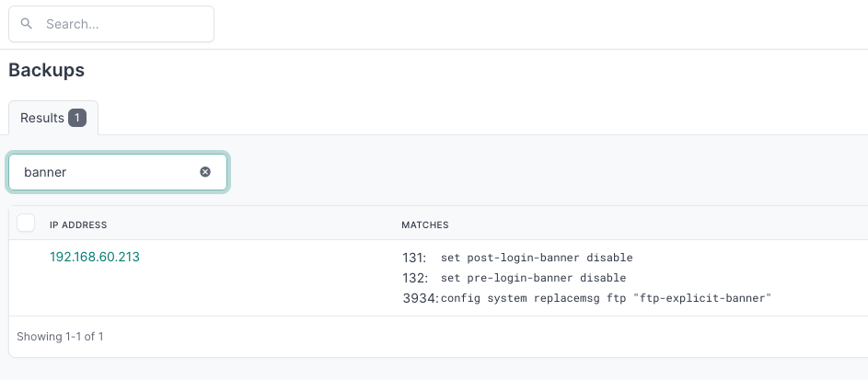This screenshot has width=868, height=380.
Task: Select match line number 132
Action: coord(414,278)
